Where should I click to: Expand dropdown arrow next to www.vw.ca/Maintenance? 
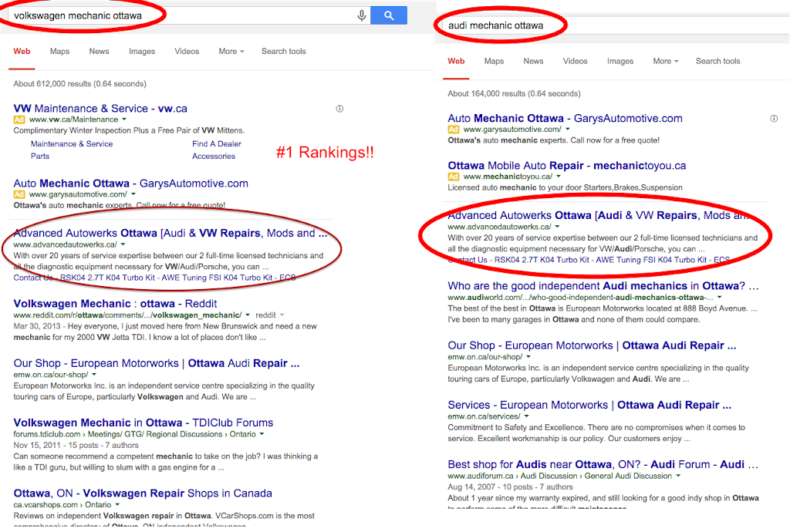124,120
